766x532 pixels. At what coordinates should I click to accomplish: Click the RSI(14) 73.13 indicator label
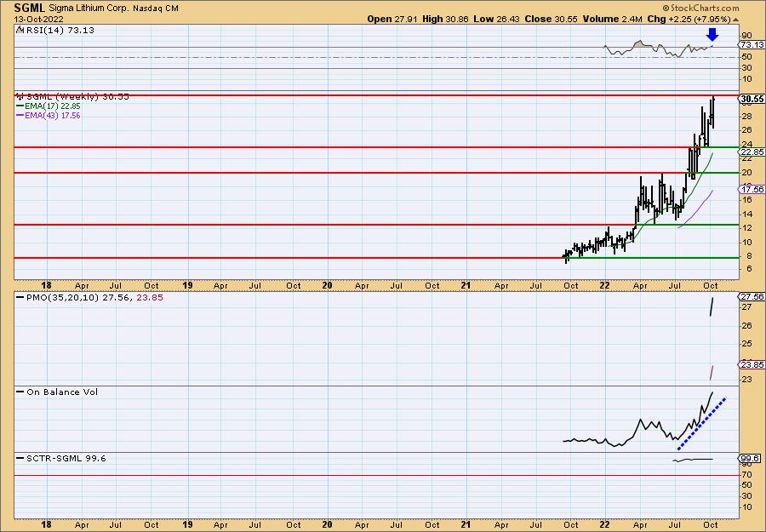tap(60, 31)
